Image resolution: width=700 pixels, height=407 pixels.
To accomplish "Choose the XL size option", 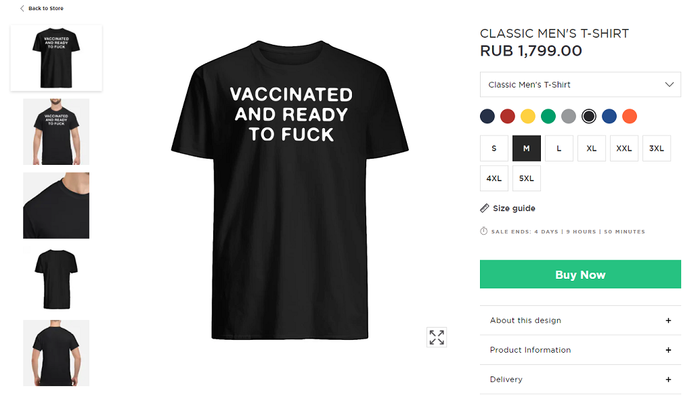I will [x=591, y=148].
